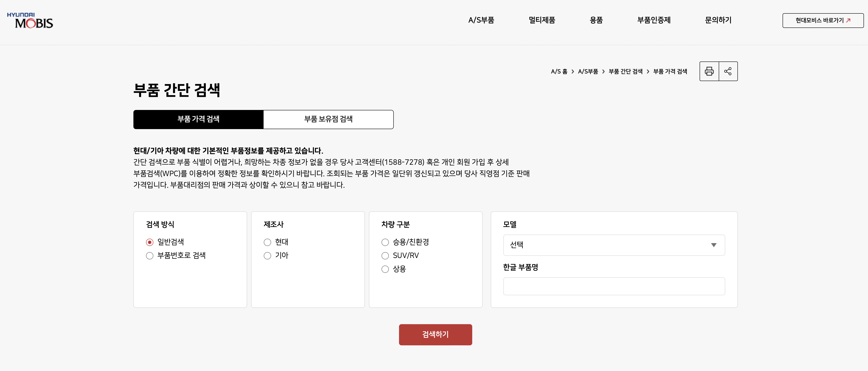
Task: Select the 일반검색 radio option
Action: [x=150, y=242]
